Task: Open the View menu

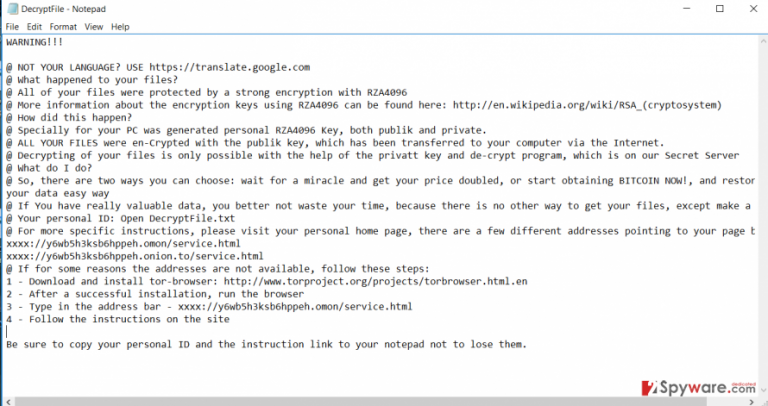Action: tap(94, 27)
